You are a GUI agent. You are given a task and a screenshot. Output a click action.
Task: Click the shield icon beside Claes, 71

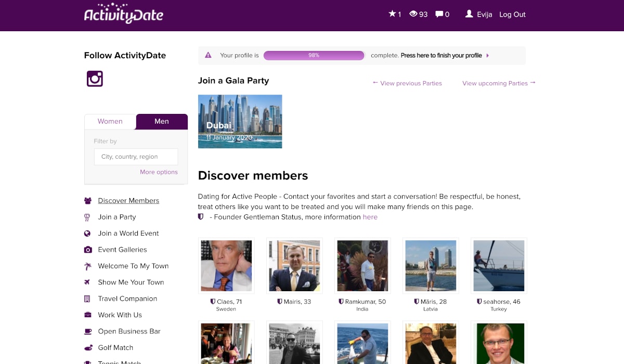[213, 302]
